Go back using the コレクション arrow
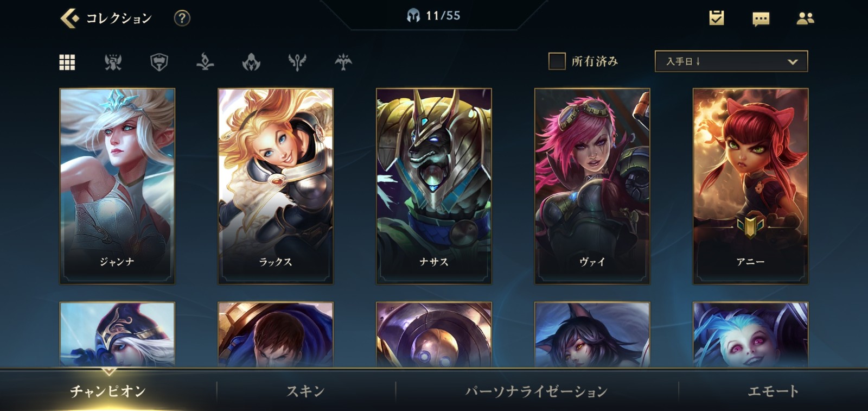The height and width of the screenshot is (411, 868). click(x=69, y=18)
